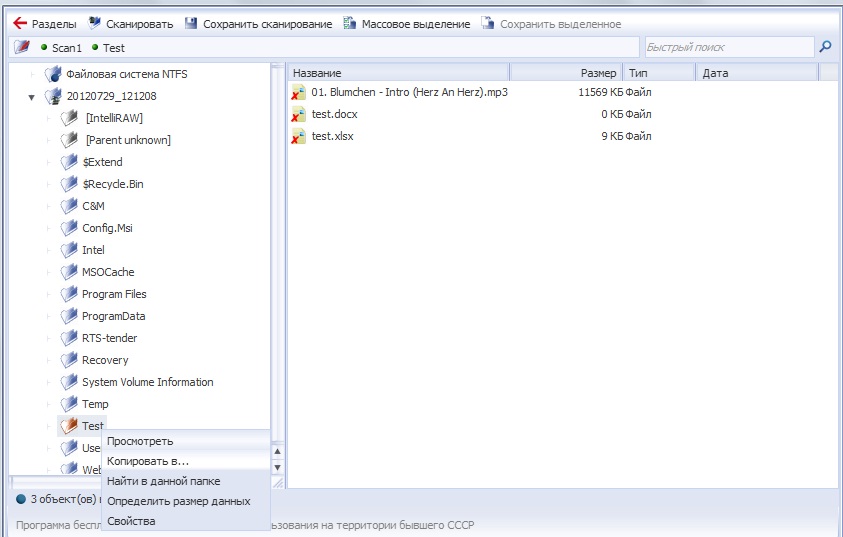
Task: Sort by Название column header
Action: tap(398, 73)
